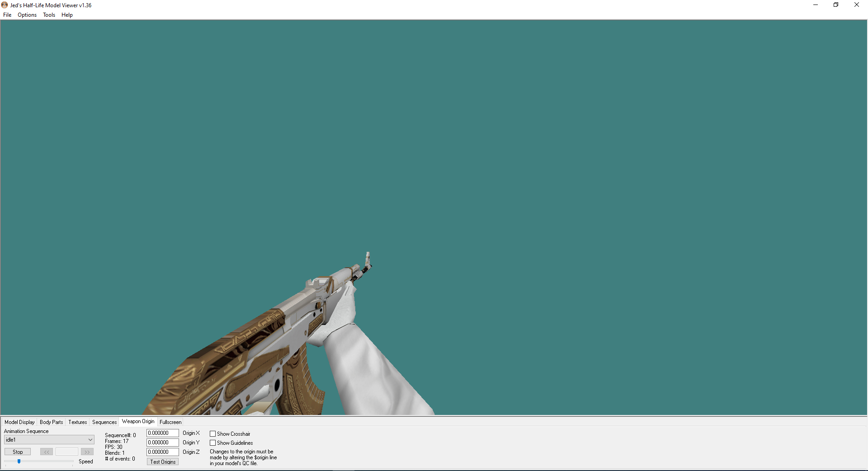The width and height of the screenshot is (868, 471).
Task: Click the window title 'Jed's Half-Life Model Viewer v1.36'
Action: pos(51,5)
